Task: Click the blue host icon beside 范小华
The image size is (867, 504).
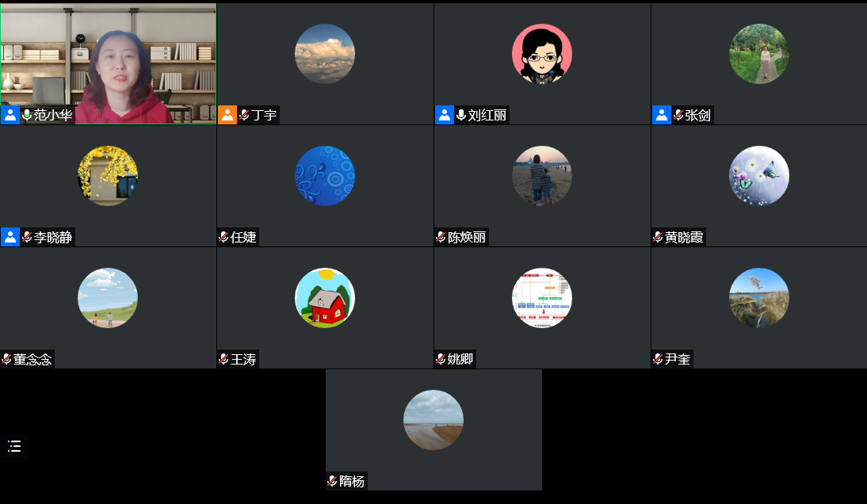Action: pyautogui.click(x=10, y=115)
